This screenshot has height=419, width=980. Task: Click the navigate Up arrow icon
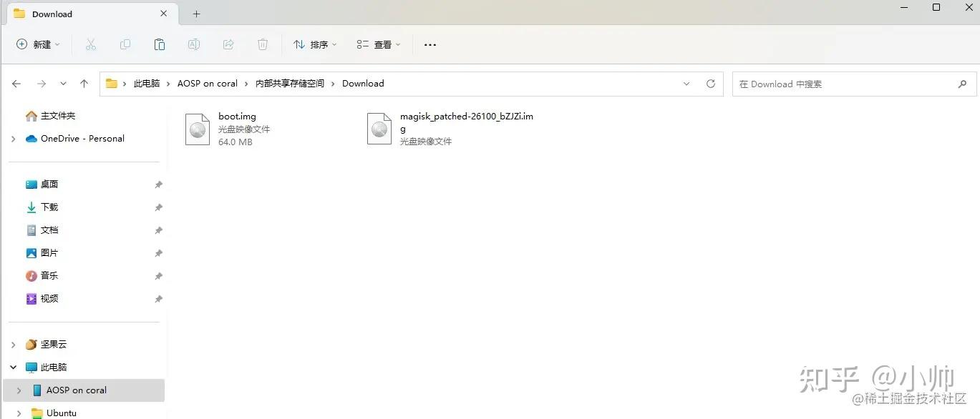coord(84,84)
